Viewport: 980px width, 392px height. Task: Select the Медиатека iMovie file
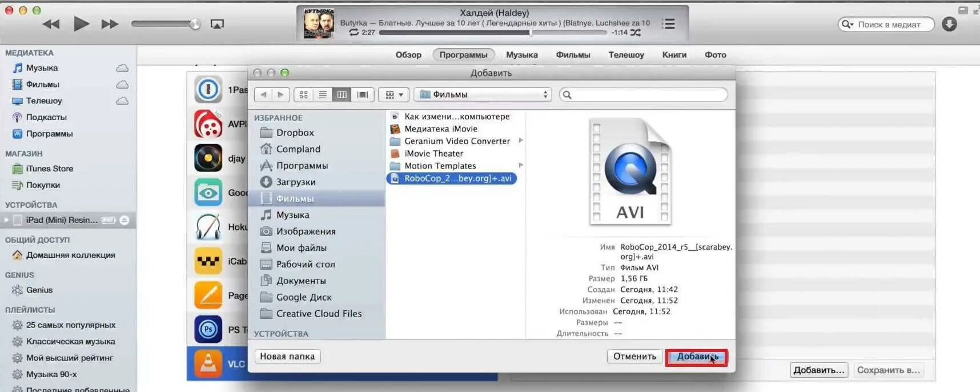[x=440, y=129]
